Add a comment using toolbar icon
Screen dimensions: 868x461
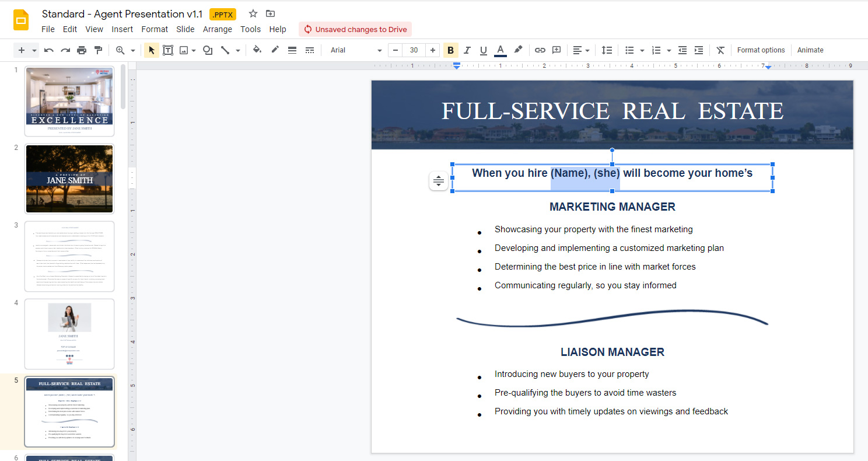(x=556, y=50)
